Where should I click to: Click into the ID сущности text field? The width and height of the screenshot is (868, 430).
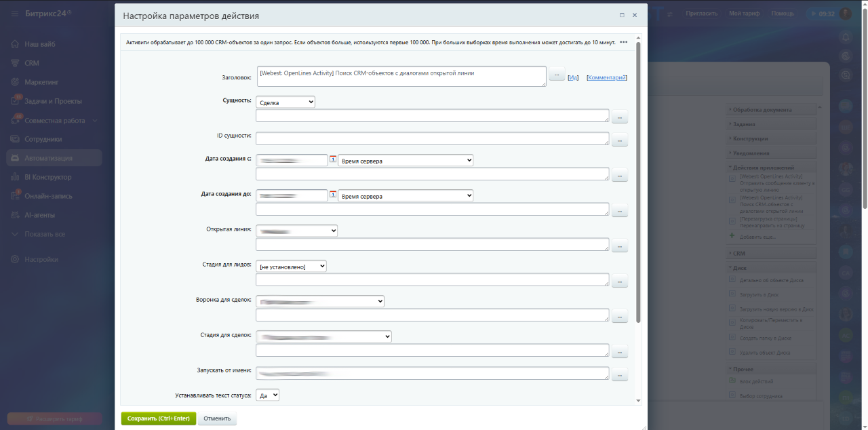[432, 138]
